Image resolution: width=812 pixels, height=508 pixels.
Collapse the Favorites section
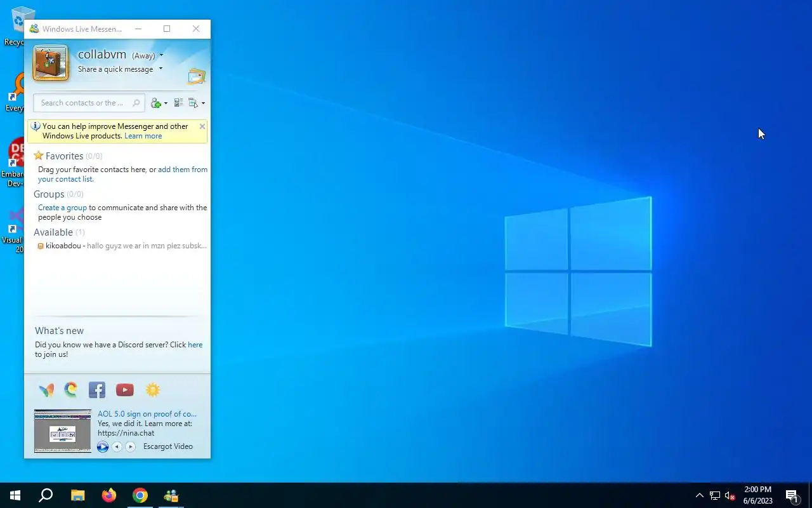point(65,156)
